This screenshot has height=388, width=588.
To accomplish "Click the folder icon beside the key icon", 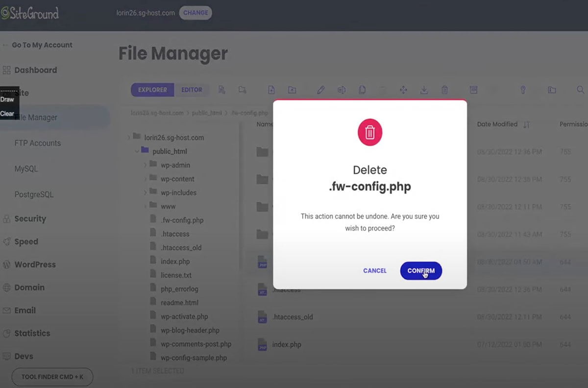I will [x=552, y=90].
